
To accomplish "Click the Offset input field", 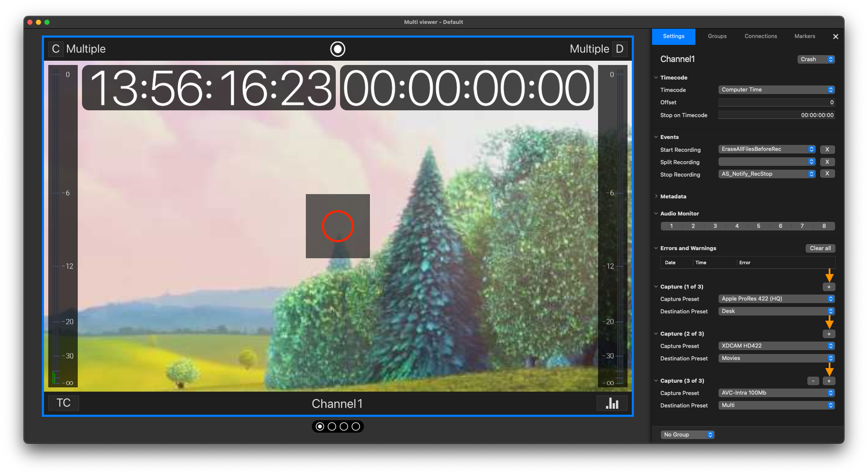I will [x=776, y=103].
